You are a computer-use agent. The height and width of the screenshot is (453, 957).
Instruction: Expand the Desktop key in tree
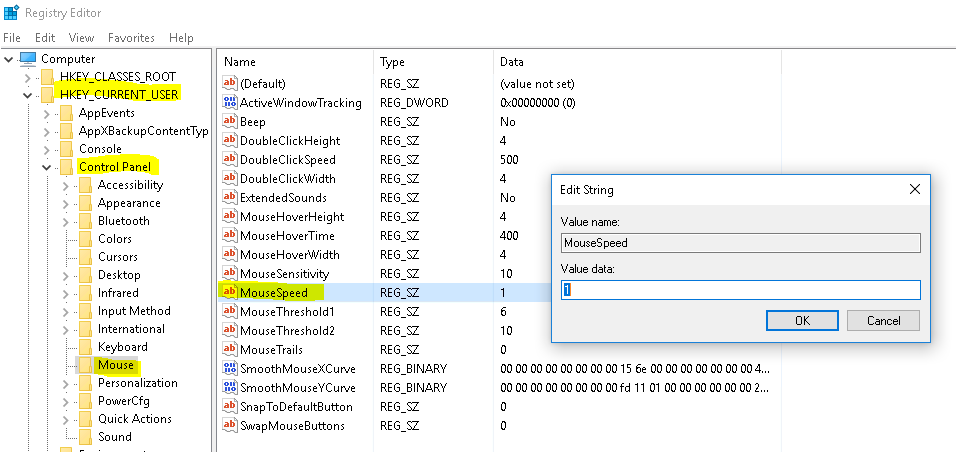tap(66, 275)
